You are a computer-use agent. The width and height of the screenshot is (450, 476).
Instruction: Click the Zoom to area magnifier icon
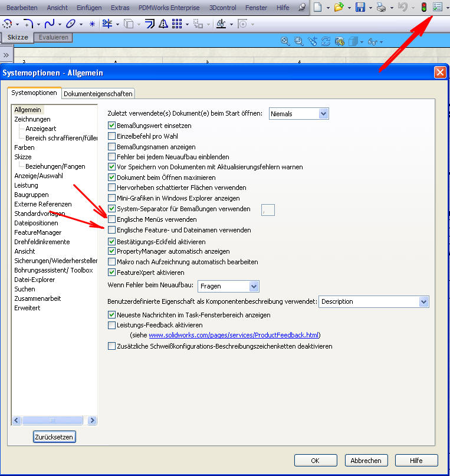298,41
